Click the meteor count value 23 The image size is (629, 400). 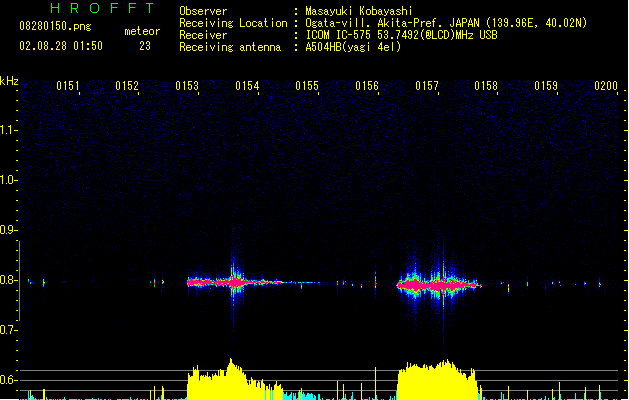point(145,46)
